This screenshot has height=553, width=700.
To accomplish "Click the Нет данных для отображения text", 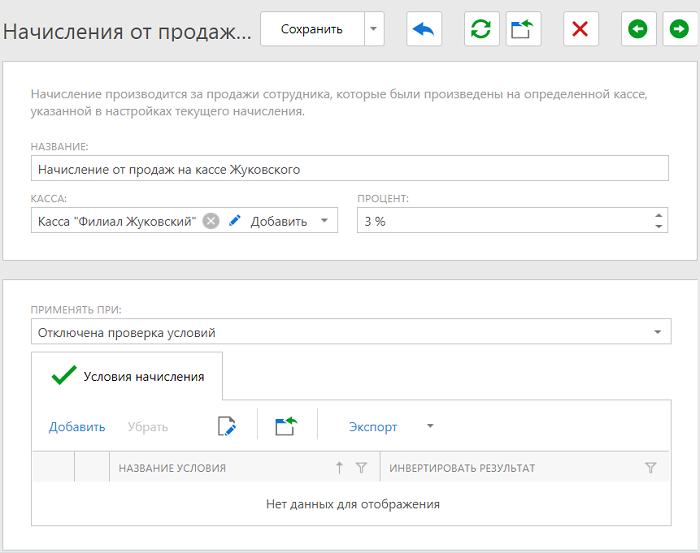I will (353, 504).
